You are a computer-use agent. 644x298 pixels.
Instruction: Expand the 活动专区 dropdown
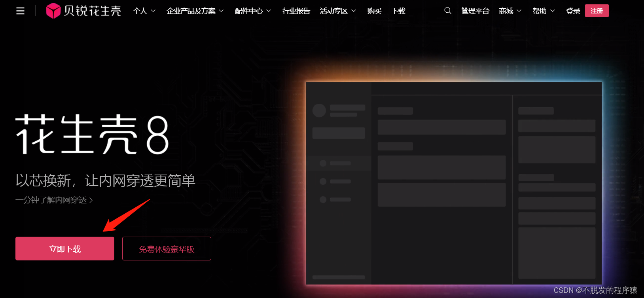point(338,11)
